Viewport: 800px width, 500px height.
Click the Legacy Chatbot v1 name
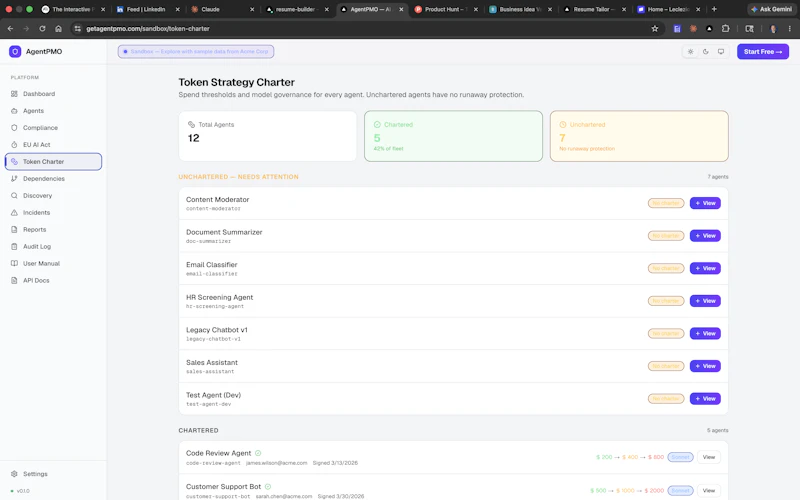click(x=217, y=330)
